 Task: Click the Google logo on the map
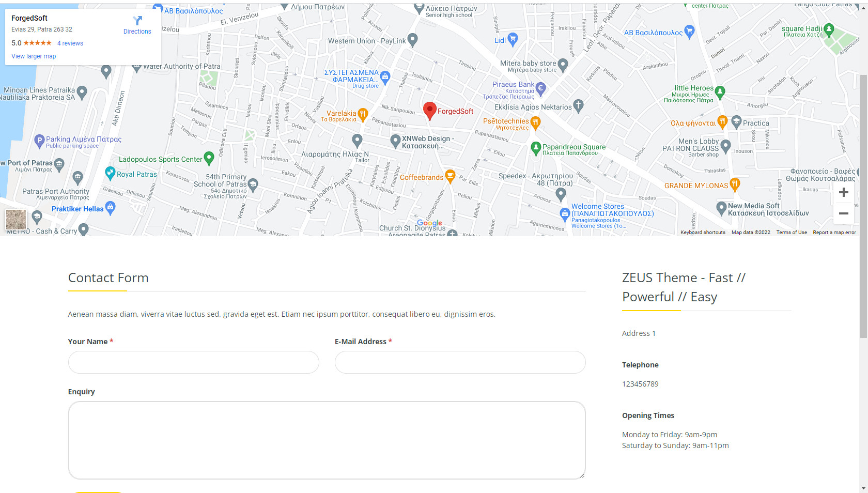pyautogui.click(x=429, y=223)
